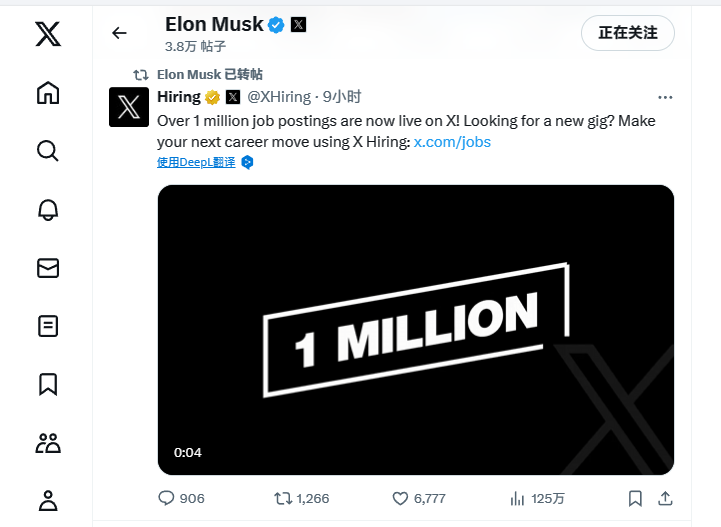Screen dimensions: 721x527
Task: Open the x.com/jobs link
Action: click(x=452, y=142)
